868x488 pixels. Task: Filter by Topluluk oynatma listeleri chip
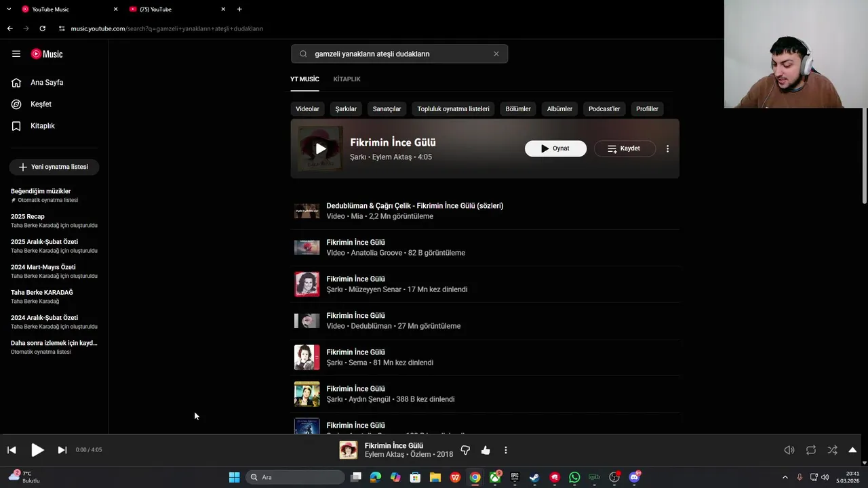point(453,109)
